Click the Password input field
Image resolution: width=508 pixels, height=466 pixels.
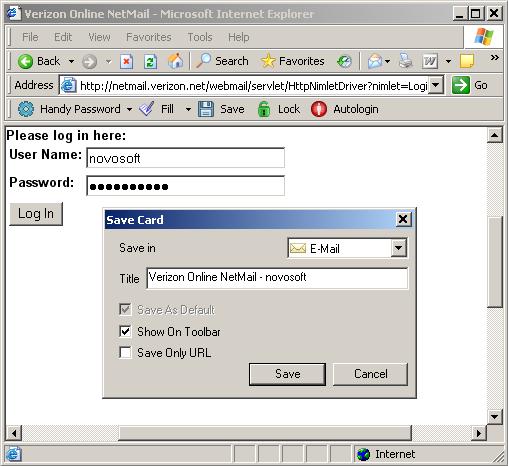click(186, 186)
